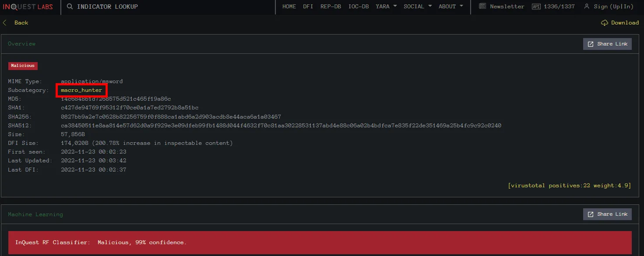Image resolution: width=644 pixels, height=256 pixels.
Task: Expand the SOCIAL dropdown menu
Action: (418, 7)
